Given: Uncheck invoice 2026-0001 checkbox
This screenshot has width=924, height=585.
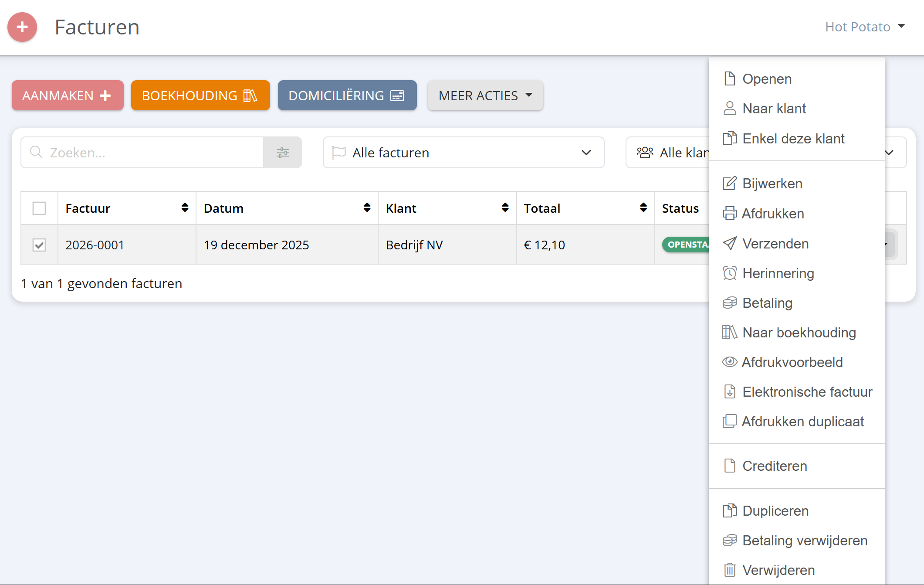Looking at the screenshot, I should 39,245.
